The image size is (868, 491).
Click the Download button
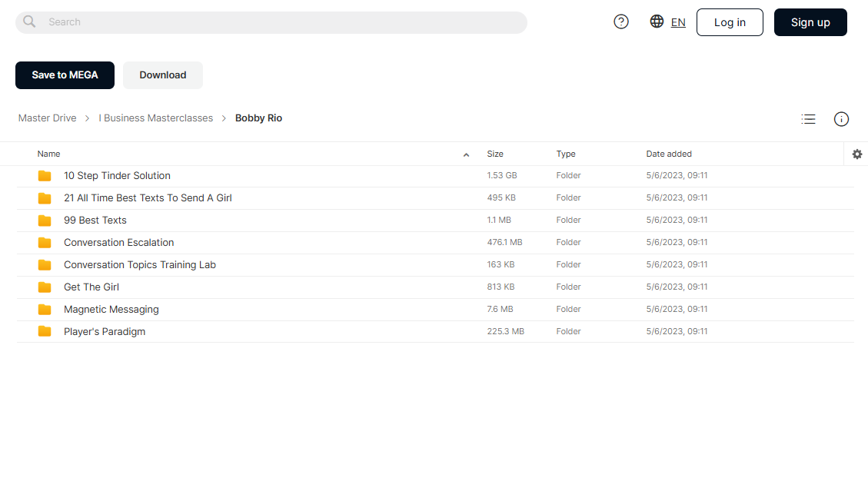pos(163,75)
